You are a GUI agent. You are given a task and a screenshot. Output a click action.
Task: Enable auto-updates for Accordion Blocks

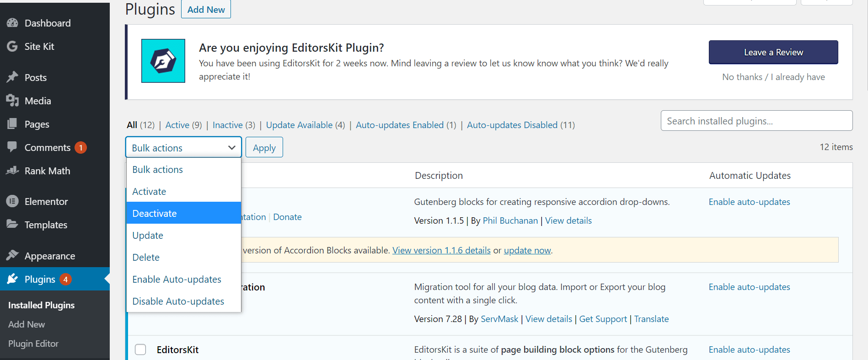[x=749, y=202]
